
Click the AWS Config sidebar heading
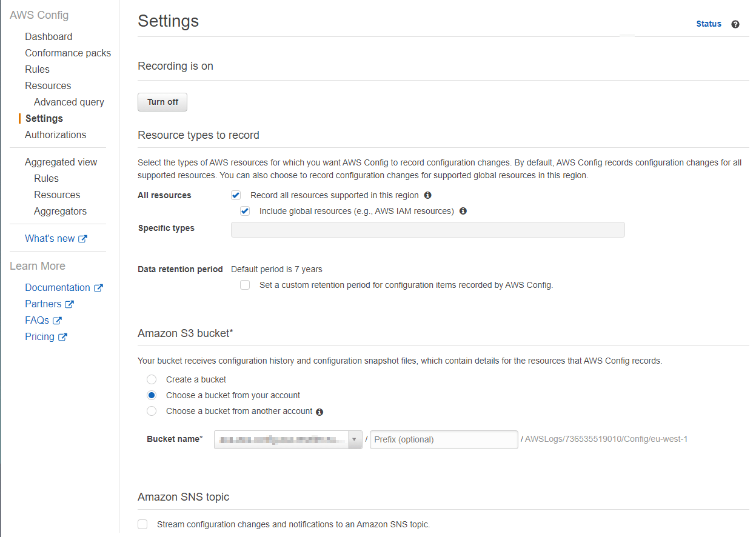(x=39, y=15)
